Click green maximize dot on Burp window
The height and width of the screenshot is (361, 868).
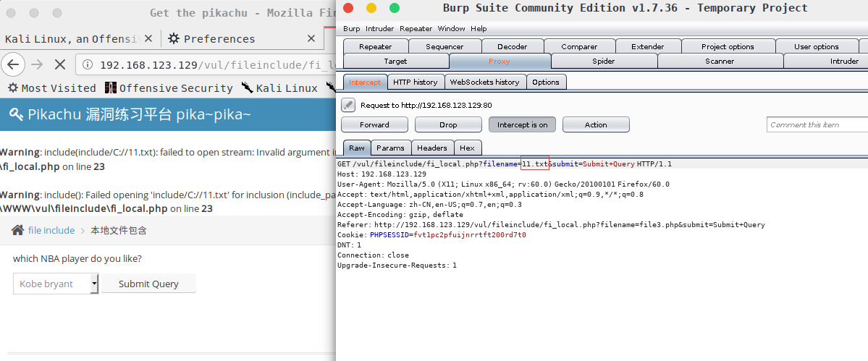(x=394, y=8)
